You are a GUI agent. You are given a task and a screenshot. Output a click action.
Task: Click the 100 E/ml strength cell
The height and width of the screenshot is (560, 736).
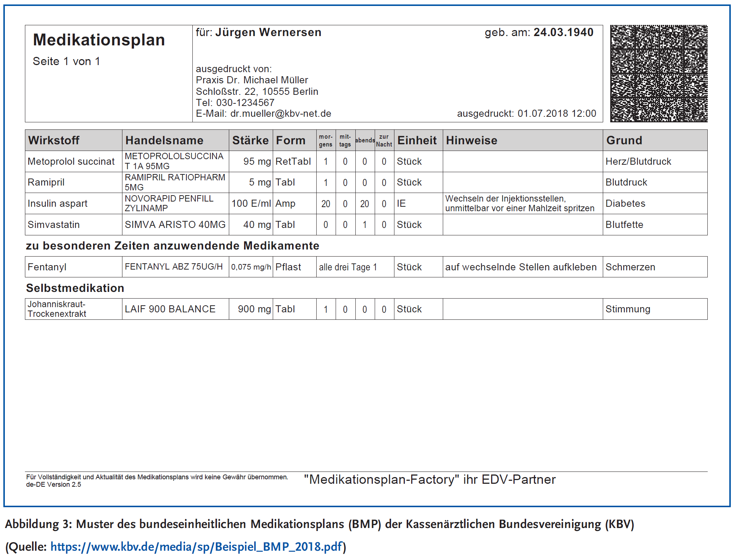(251, 203)
